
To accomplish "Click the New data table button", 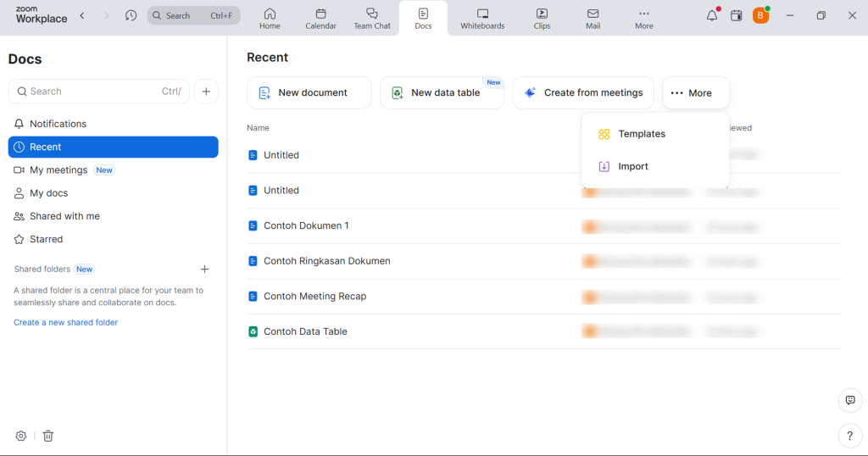I will coord(442,92).
